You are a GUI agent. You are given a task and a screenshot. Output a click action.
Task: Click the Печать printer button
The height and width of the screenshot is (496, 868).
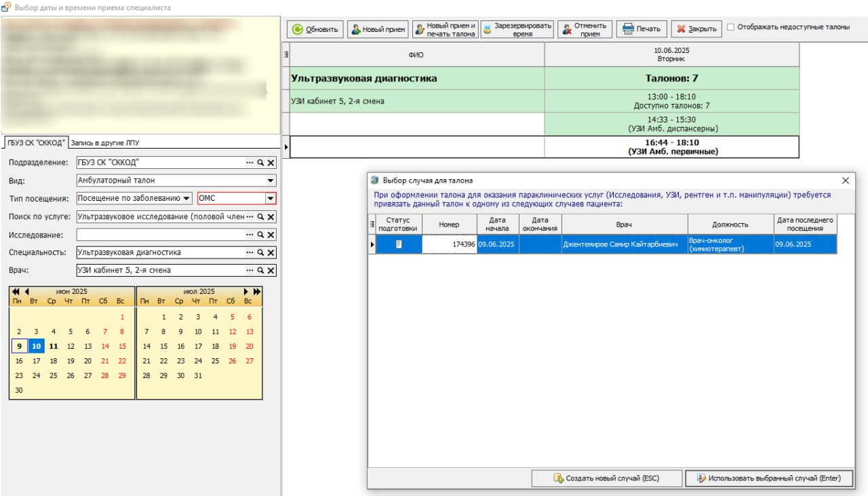642,29
